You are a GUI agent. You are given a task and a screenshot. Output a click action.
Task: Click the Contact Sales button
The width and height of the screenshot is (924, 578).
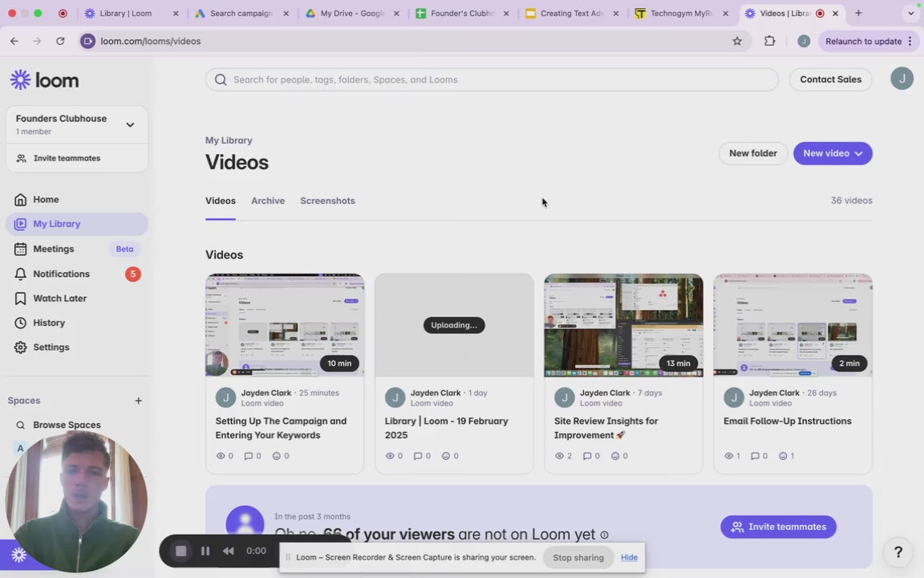tap(830, 79)
